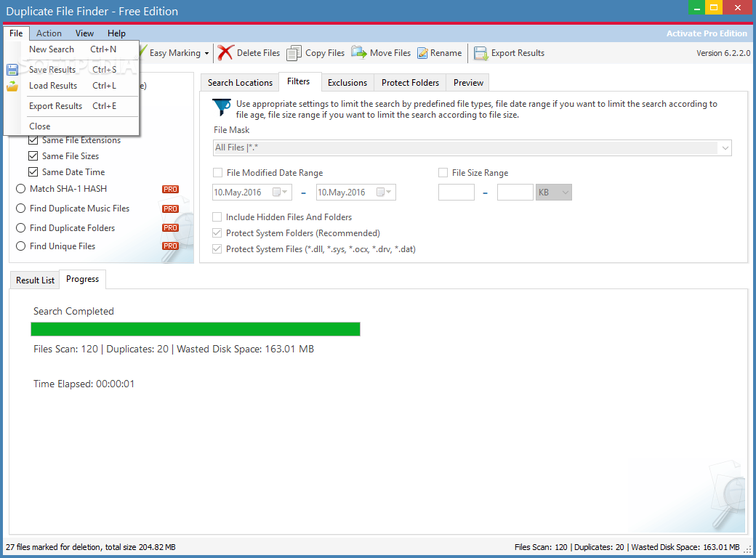Click the red X Delete Files icon
Image resolution: width=756 pixels, height=558 pixels.
(x=225, y=53)
